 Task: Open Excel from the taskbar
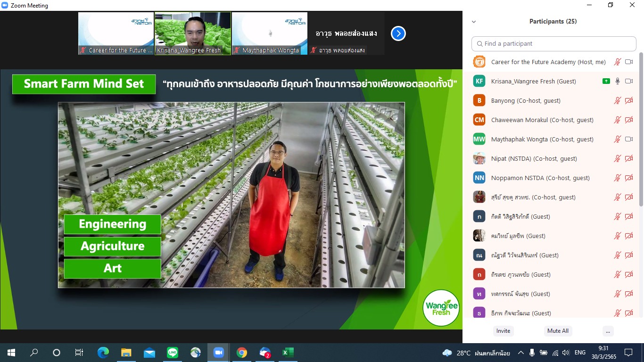coord(288,353)
